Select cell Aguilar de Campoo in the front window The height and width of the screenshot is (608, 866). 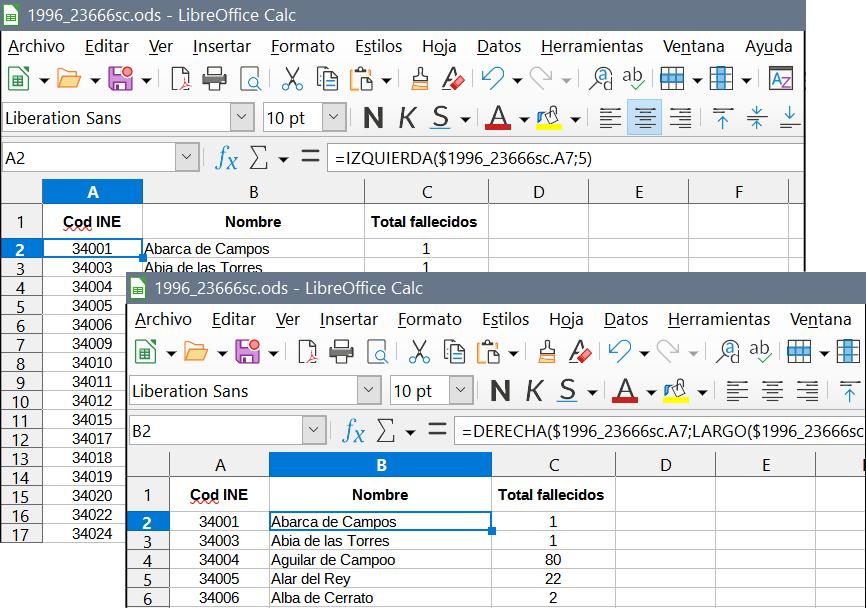381,560
